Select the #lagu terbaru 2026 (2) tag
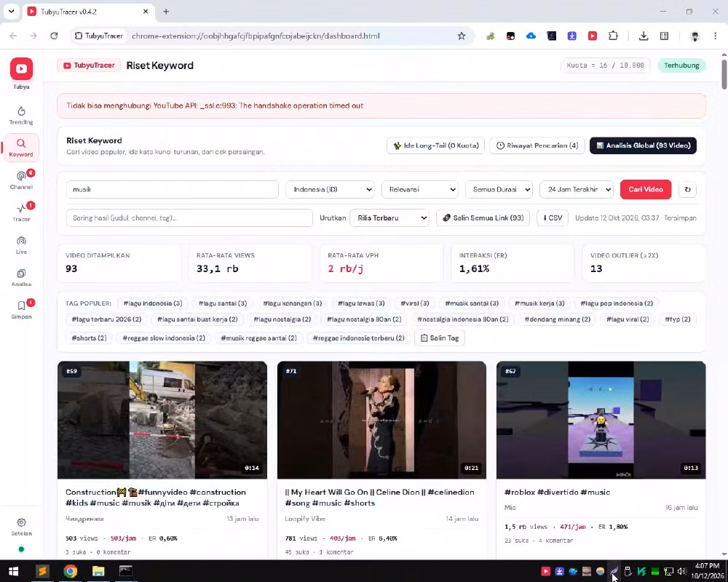This screenshot has height=582, width=728. point(106,319)
